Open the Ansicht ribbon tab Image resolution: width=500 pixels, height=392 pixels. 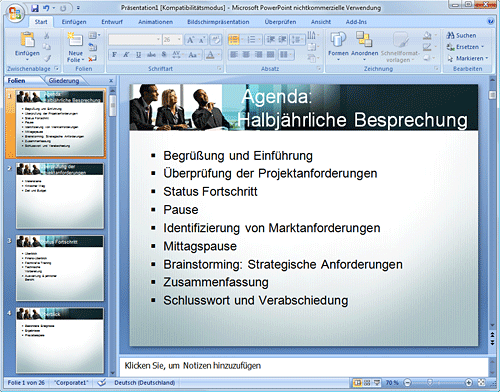(321, 22)
